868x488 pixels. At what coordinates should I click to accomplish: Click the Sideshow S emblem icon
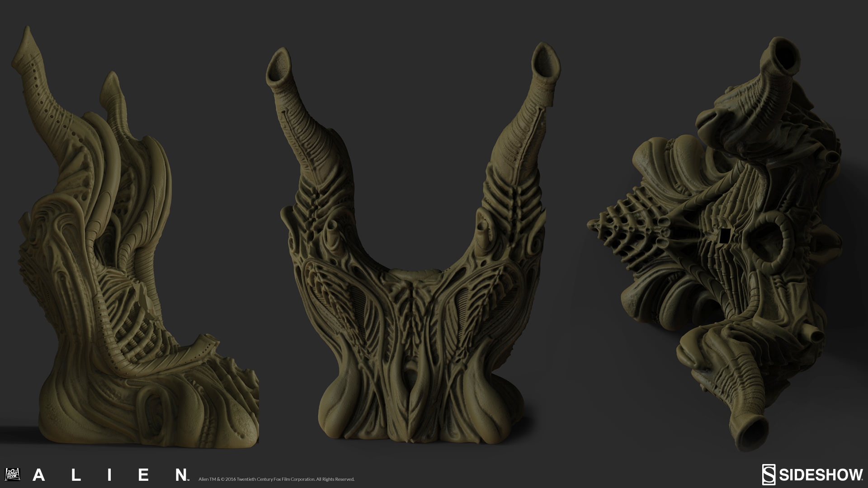tap(769, 474)
